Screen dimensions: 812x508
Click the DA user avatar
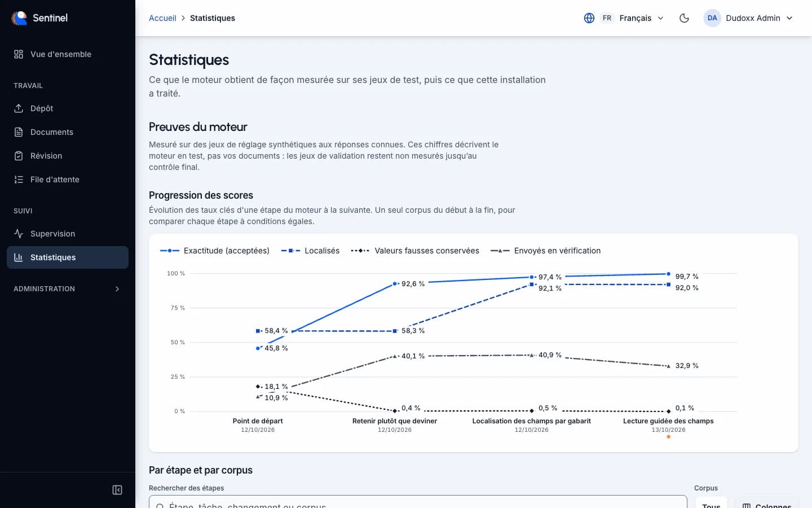coord(712,18)
